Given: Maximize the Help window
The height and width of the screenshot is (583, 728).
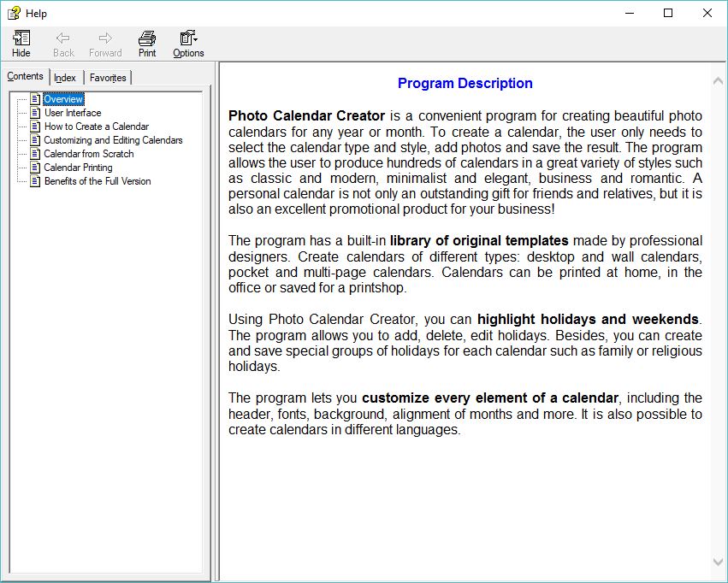Looking at the screenshot, I should point(668,13).
